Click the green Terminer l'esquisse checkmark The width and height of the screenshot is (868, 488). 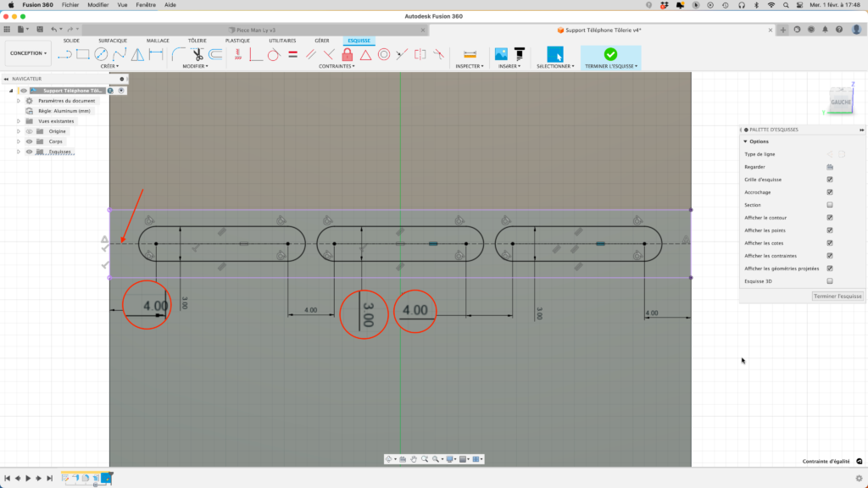click(610, 53)
